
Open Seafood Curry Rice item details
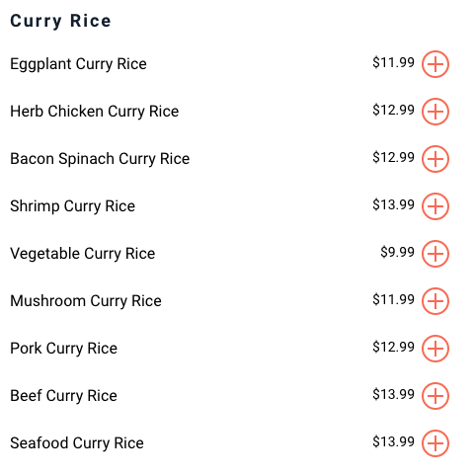click(77, 443)
